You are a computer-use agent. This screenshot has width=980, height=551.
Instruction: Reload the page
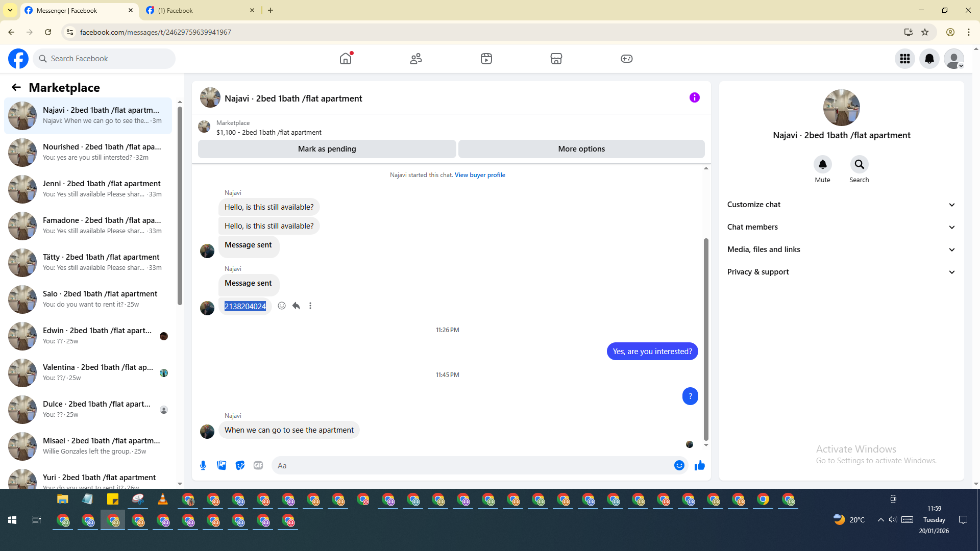tap(48, 32)
